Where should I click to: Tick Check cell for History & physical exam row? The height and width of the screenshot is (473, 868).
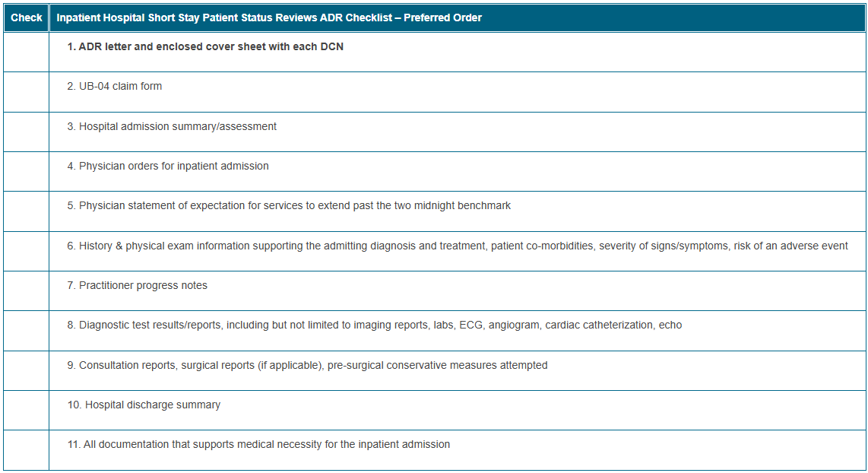[26, 251]
